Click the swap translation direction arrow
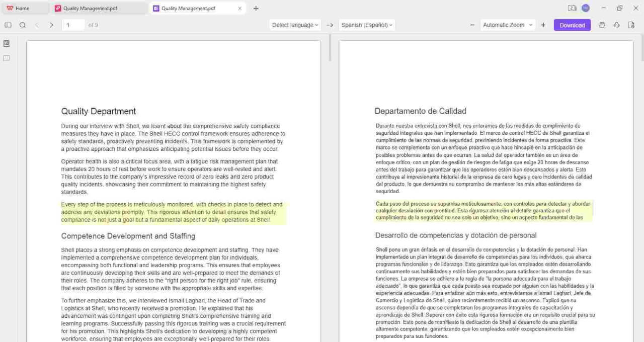Image resolution: width=644 pixels, height=342 pixels. click(x=330, y=25)
